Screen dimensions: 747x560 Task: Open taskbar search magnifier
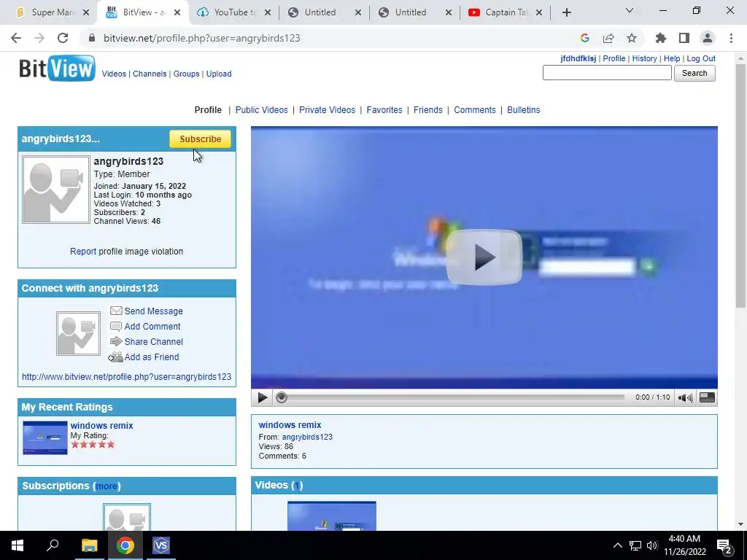pyautogui.click(x=53, y=545)
